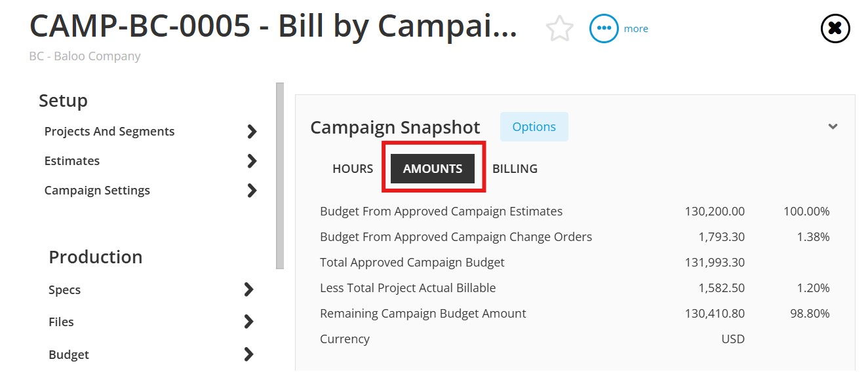
Task: Open Campaign Settings chevron arrow
Action: point(252,191)
